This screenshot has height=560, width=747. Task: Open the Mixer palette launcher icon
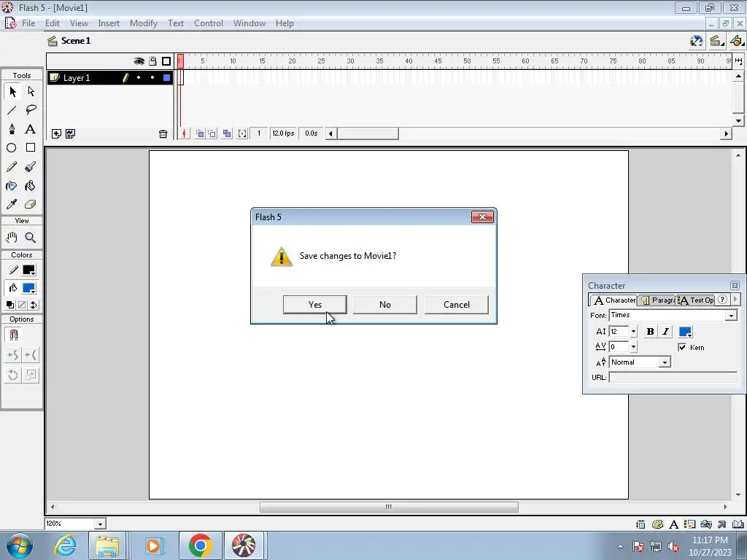coord(657,524)
